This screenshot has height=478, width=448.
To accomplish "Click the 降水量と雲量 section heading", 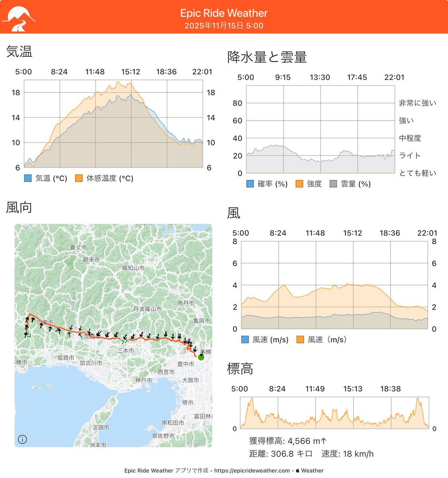I will [x=267, y=57].
